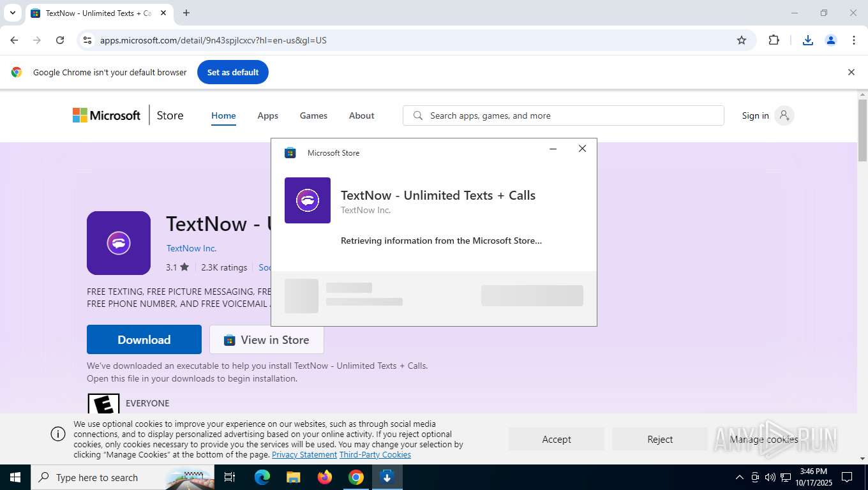The image size is (868, 490).
Task: Select the TextNow browser tab
Action: (99, 13)
